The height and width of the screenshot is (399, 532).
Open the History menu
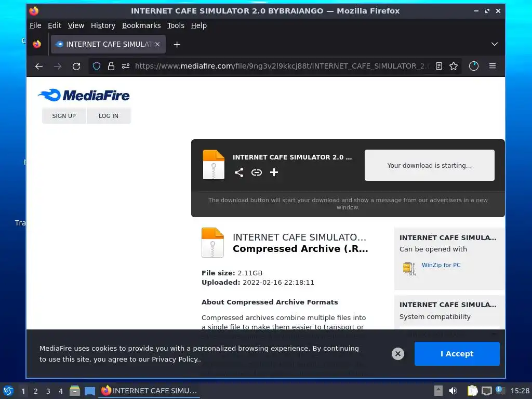coord(103,26)
